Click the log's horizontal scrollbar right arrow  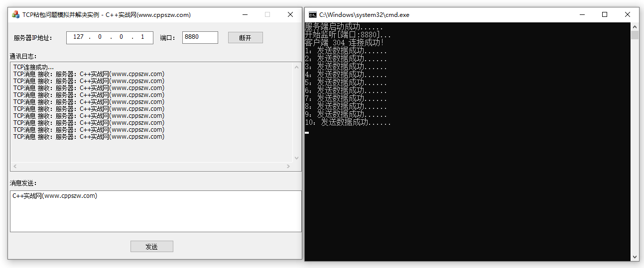(288, 166)
